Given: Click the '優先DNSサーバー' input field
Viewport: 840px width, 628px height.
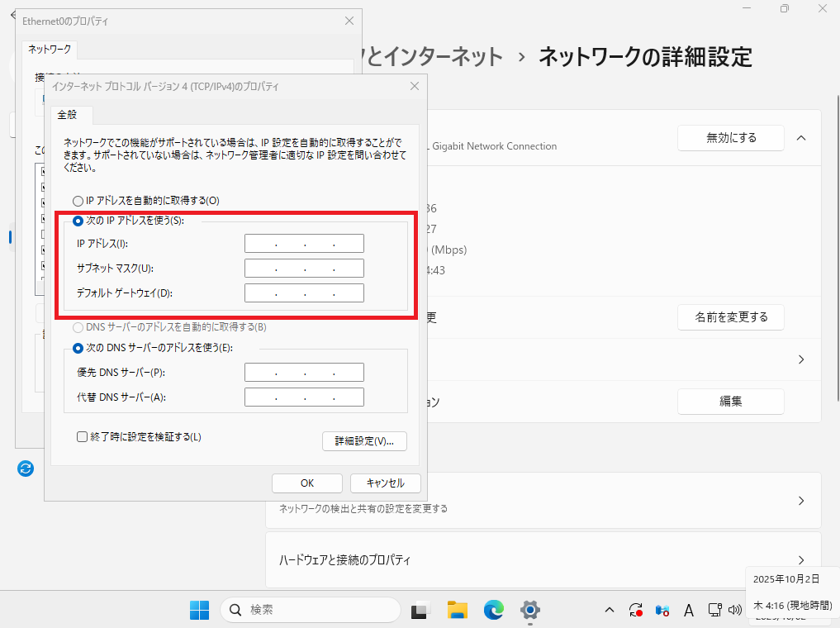Looking at the screenshot, I should pyautogui.click(x=304, y=373).
